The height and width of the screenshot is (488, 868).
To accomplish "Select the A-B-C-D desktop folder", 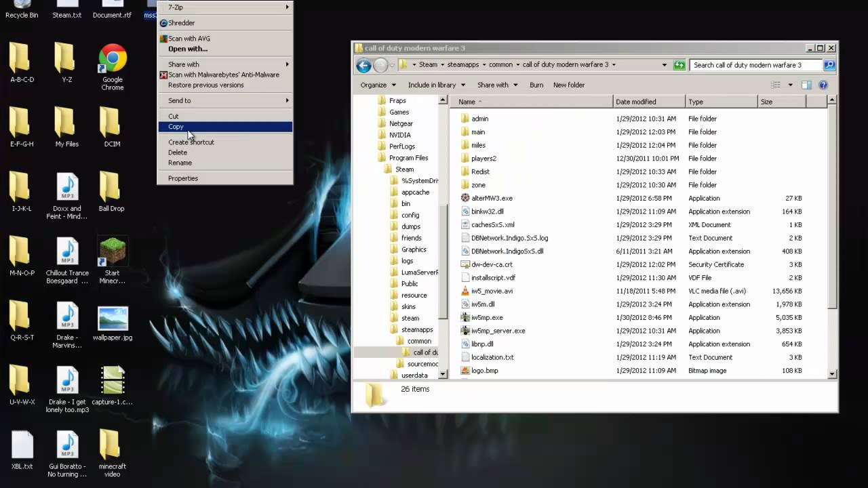I will pyautogui.click(x=22, y=63).
